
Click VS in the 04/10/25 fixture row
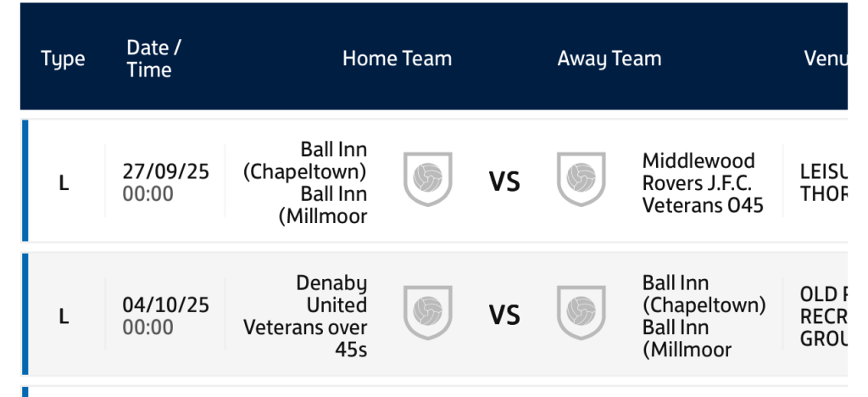(504, 315)
